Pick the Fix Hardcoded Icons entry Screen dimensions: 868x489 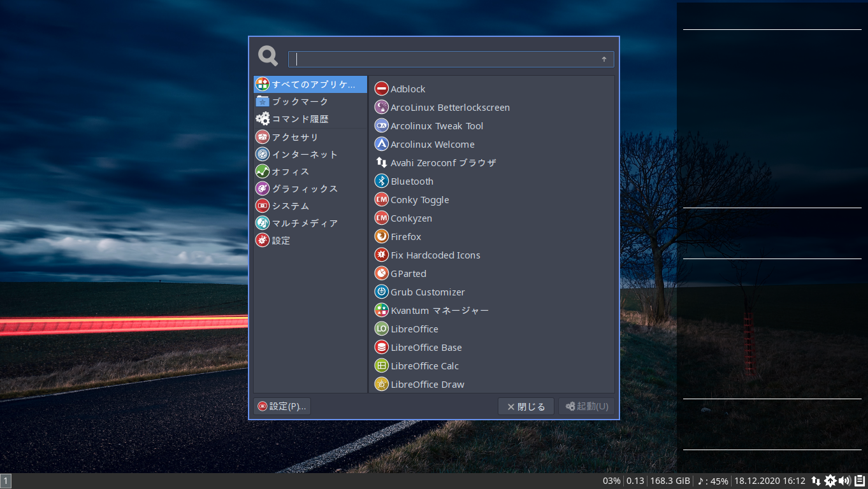(491, 255)
